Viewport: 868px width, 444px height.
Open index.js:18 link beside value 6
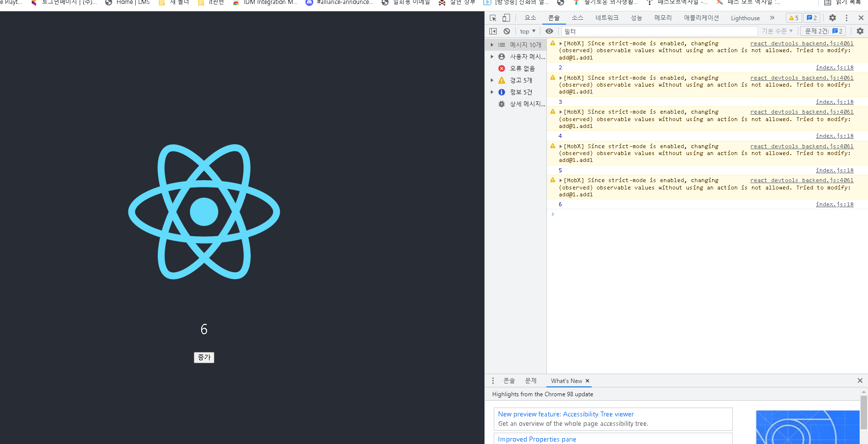835,204
